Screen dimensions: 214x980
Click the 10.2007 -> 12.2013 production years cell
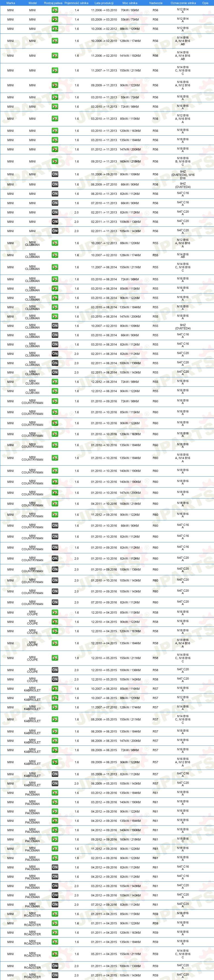click(104, 243)
